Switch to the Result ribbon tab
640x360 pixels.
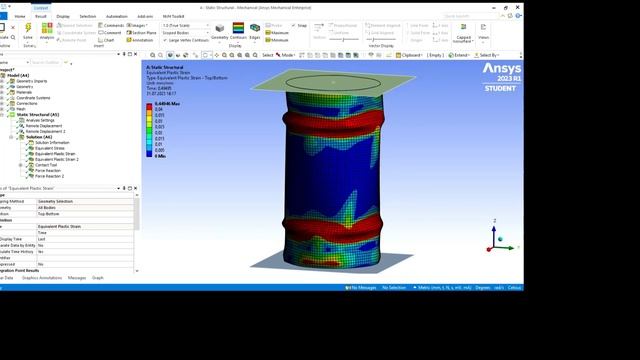point(41,16)
